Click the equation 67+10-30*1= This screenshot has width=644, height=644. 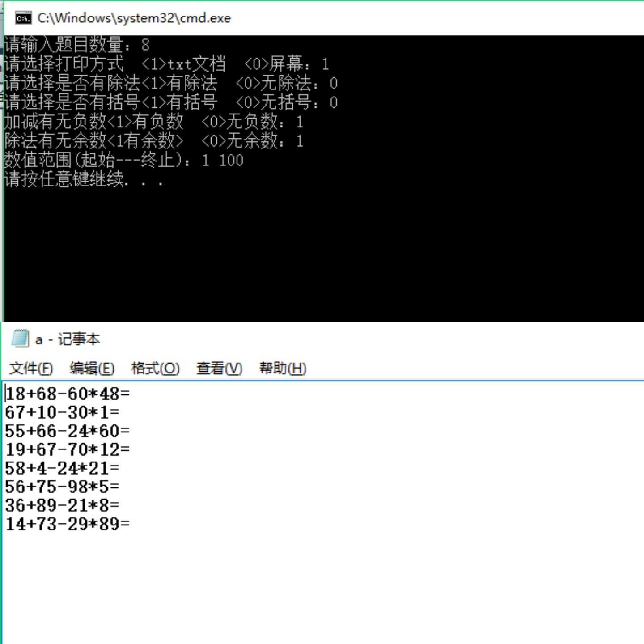coord(62,412)
